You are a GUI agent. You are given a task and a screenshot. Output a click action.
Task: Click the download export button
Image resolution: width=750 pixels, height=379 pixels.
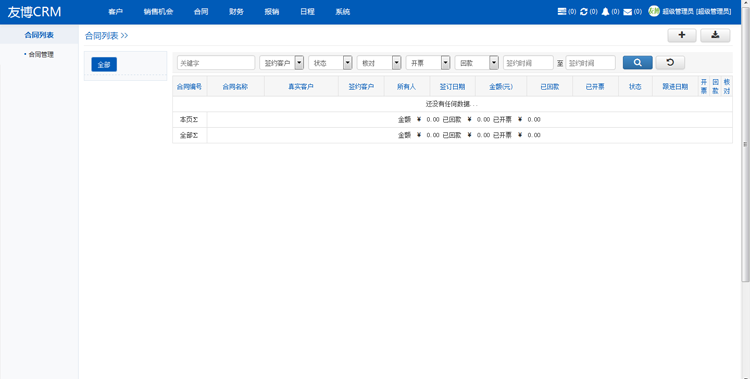715,35
